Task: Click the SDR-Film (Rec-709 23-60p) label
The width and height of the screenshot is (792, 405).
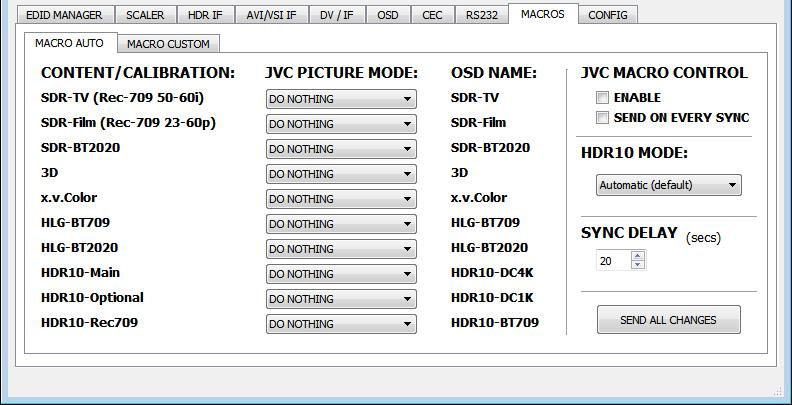Action: (128, 123)
